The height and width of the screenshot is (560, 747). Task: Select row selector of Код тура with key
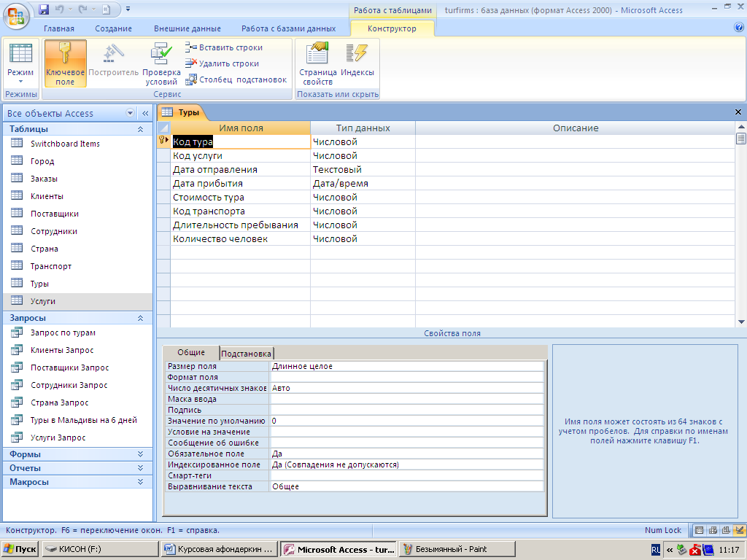click(x=164, y=141)
